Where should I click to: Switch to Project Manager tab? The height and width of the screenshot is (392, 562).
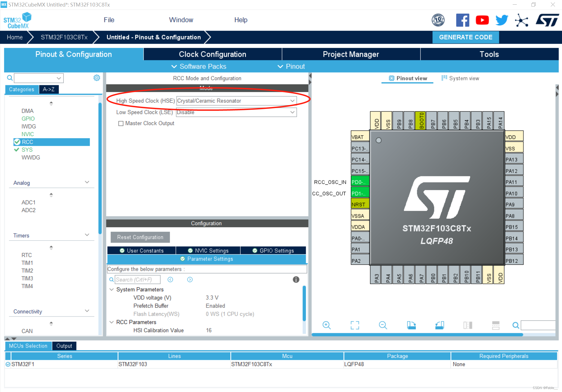[x=351, y=54]
